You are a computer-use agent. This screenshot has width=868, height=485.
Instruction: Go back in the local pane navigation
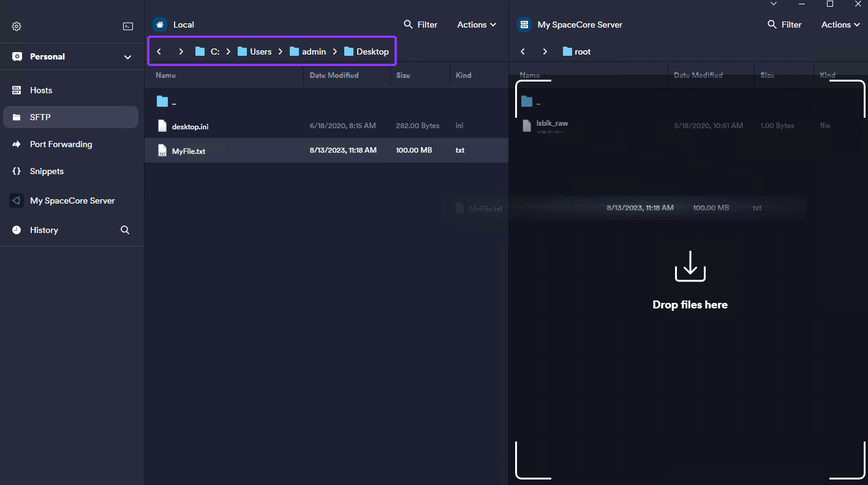coord(159,52)
